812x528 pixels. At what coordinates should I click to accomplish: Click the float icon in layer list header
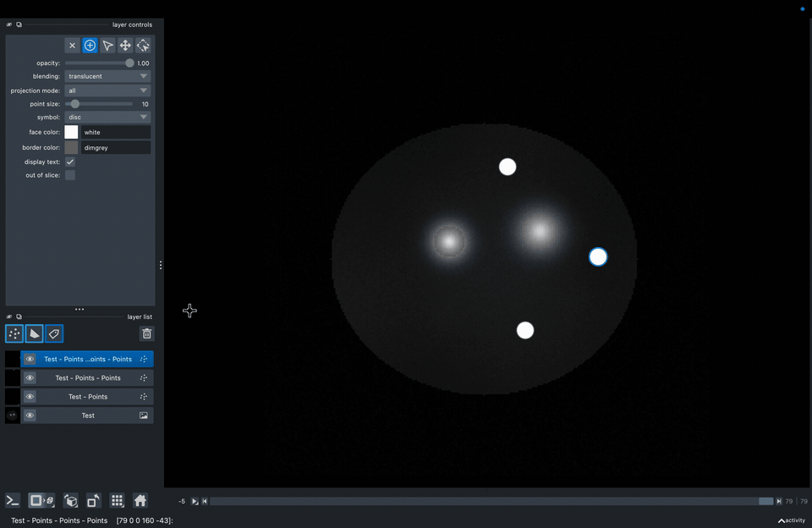coord(19,316)
